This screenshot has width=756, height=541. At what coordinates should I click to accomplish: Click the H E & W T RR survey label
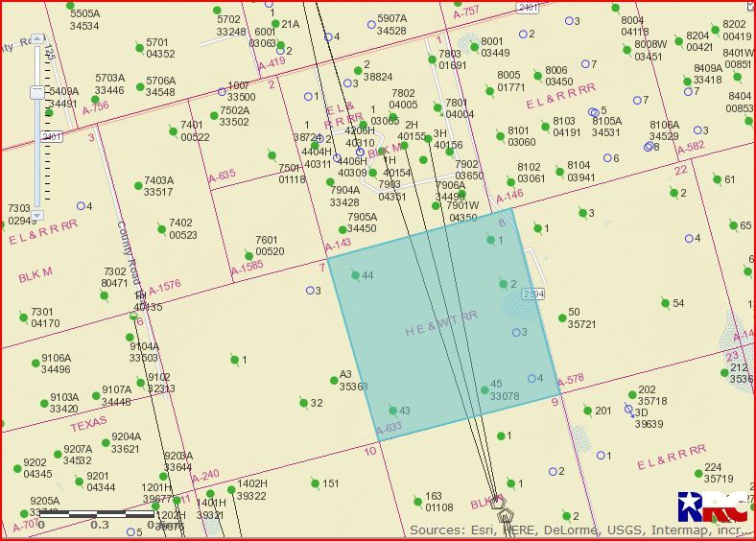pyautogui.click(x=441, y=323)
